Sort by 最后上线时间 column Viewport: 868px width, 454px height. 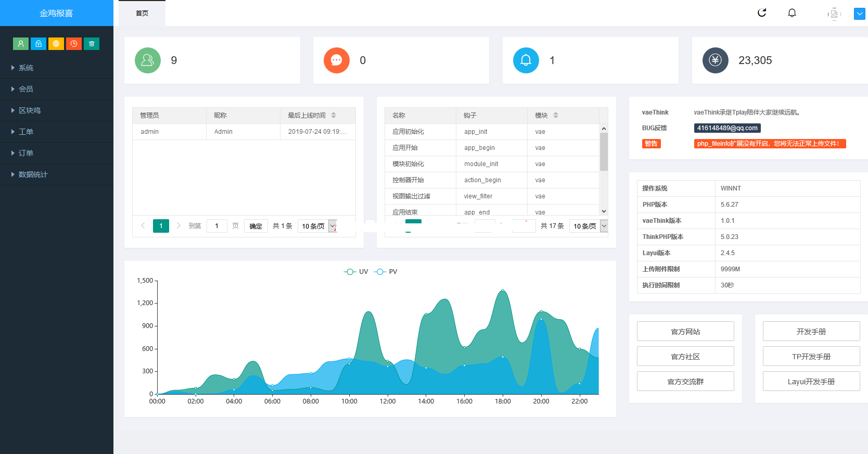(x=334, y=116)
